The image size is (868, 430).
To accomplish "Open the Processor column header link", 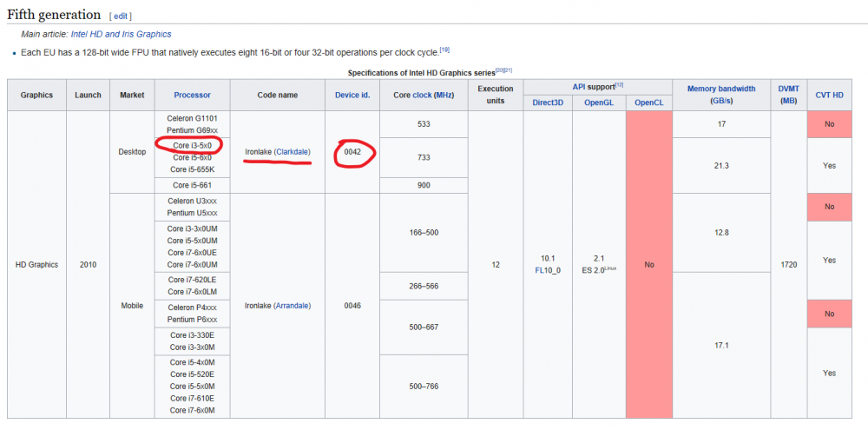I will [192, 95].
